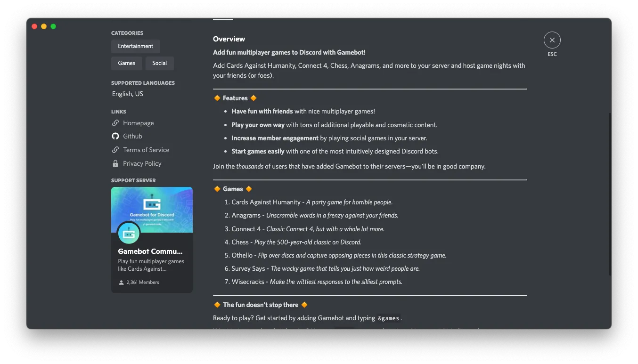Click the page's vertical scrollbar
638x364 pixels.
(x=610, y=194)
